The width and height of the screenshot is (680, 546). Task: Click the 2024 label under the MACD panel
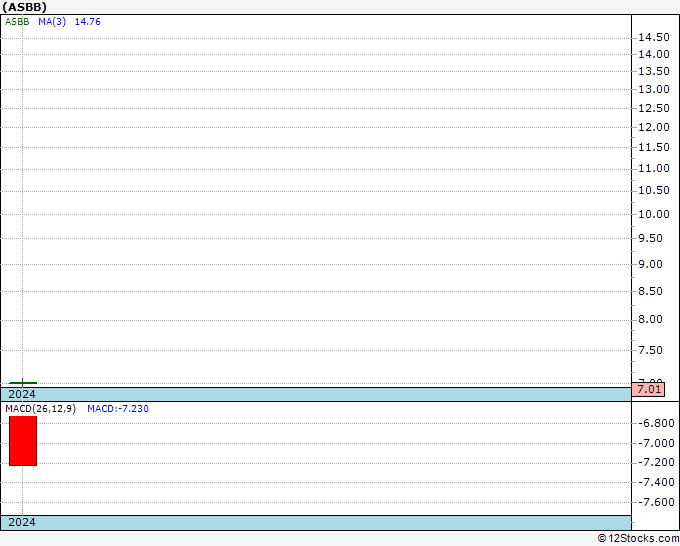(x=22, y=522)
